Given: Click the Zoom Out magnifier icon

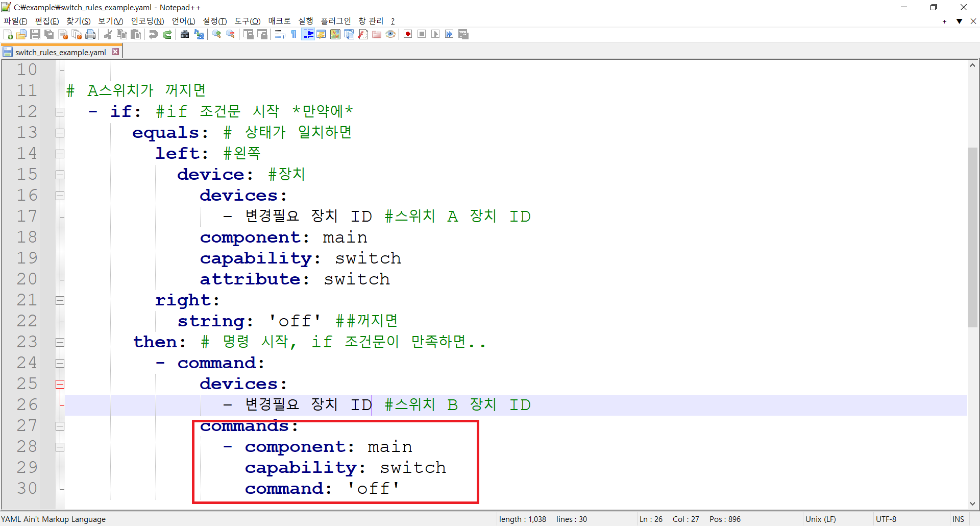Looking at the screenshot, I should click(x=231, y=34).
